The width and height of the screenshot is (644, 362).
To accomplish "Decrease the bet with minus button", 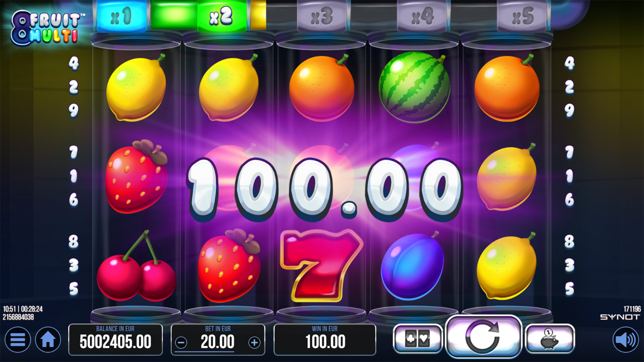I will pos(181,343).
